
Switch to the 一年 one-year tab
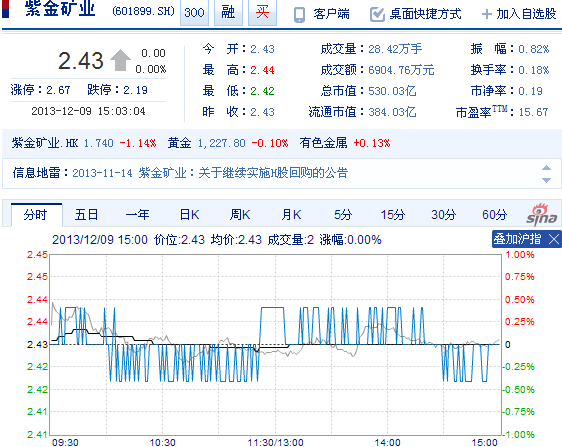pyautogui.click(x=138, y=215)
